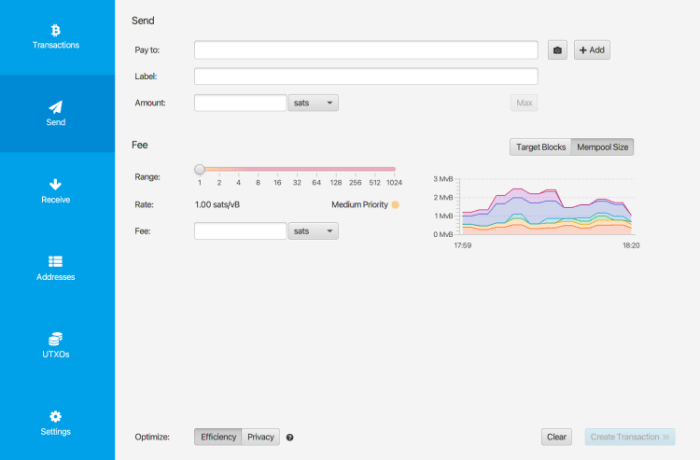The image size is (700, 460).
Task: Select Privacy optimization
Action: pos(261,437)
